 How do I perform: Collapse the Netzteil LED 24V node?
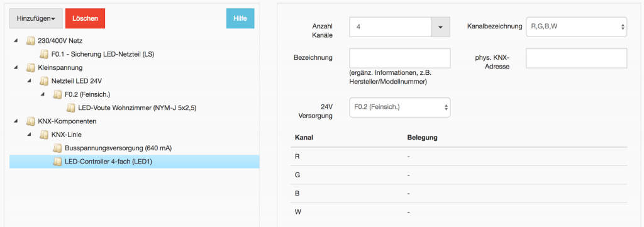[29, 80]
